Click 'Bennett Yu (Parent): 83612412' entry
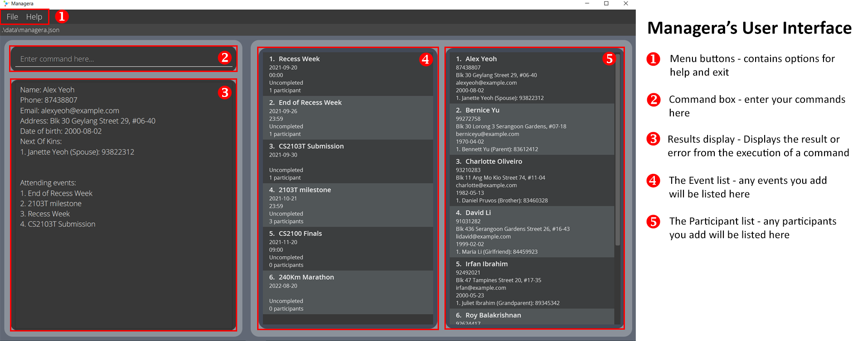Image resolution: width=868 pixels, height=341 pixels. click(x=497, y=149)
